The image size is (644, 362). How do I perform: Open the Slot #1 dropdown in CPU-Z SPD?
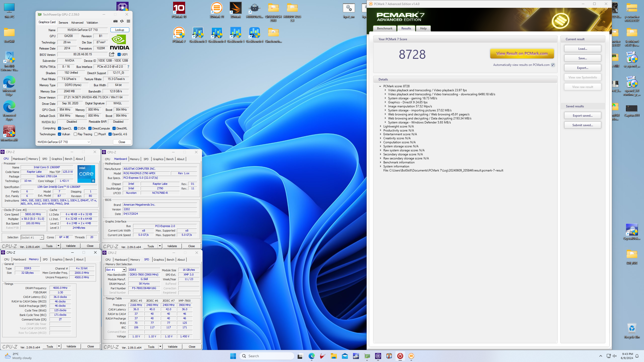click(x=115, y=270)
